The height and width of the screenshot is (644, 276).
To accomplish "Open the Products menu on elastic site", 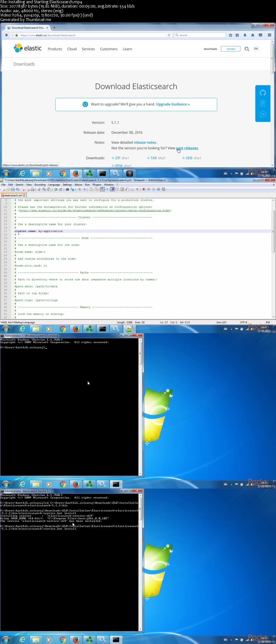I will coord(55,49).
